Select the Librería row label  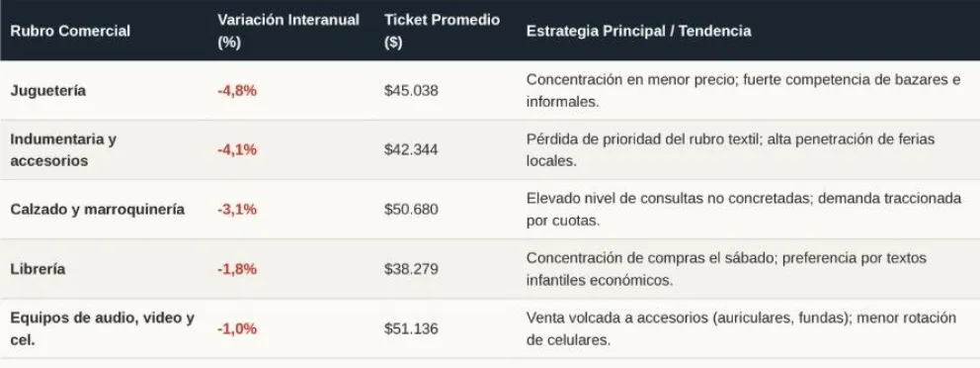coord(38,269)
